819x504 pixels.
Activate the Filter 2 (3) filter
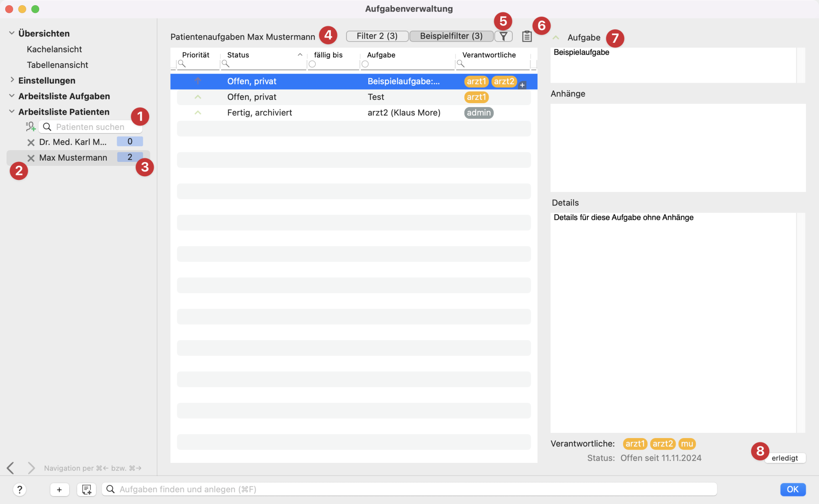pos(377,36)
